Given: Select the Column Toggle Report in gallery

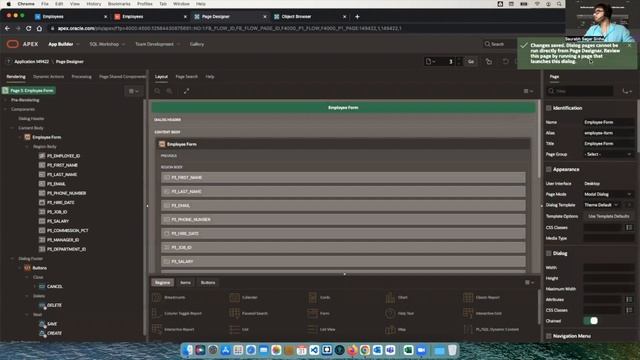Looking at the screenshot, I should tap(177, 313).
